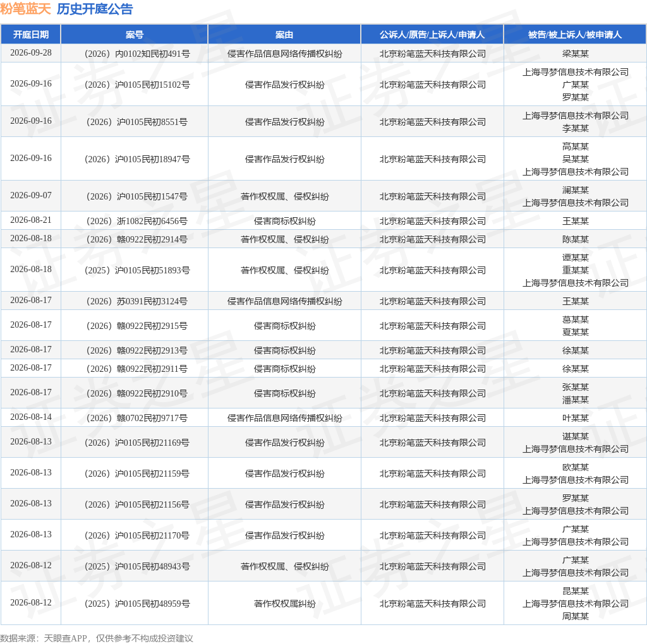Click case number (2025)沪0105民初48959号
The width and height of the screenshot is (647, 644).
coord(137,604)
